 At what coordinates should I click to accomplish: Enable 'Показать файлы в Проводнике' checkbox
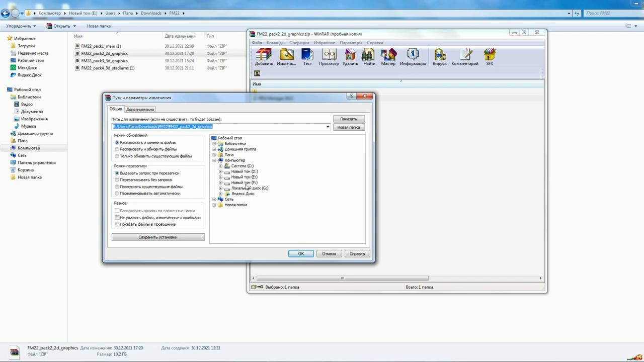click(x=117, y=224)
